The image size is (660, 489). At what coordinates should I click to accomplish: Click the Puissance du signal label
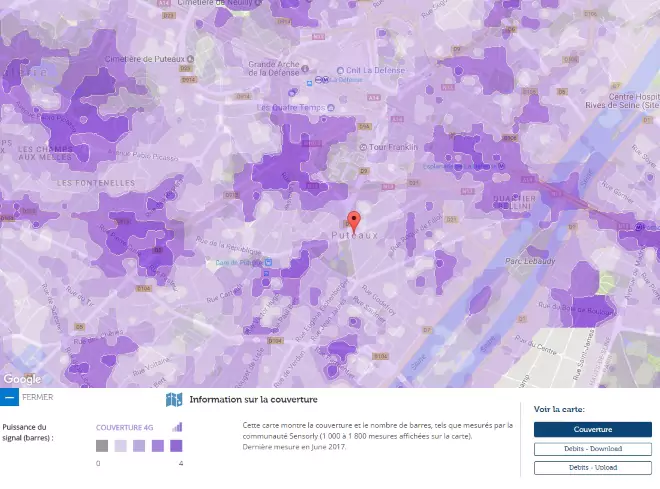[28, 432]
